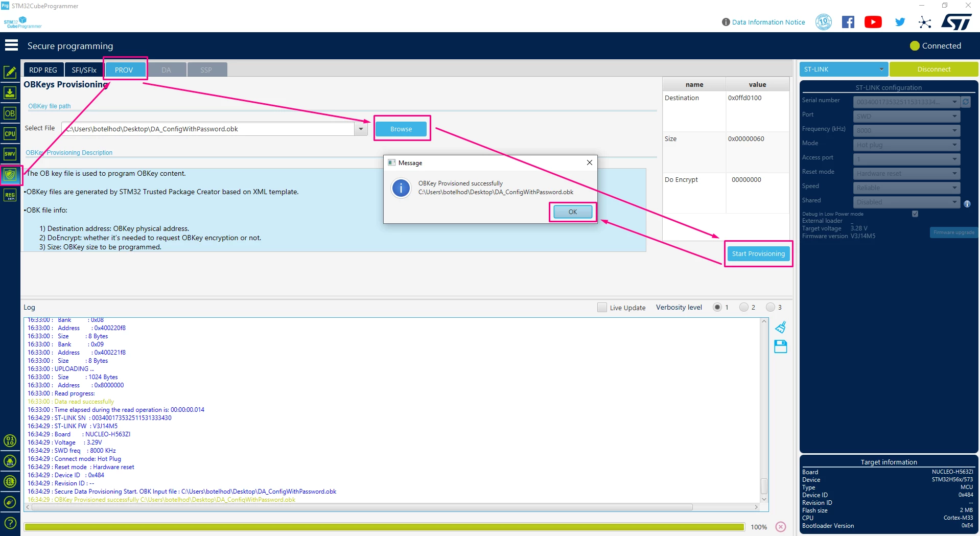Refresh the ST-LINK serial number list

[965, 102]
